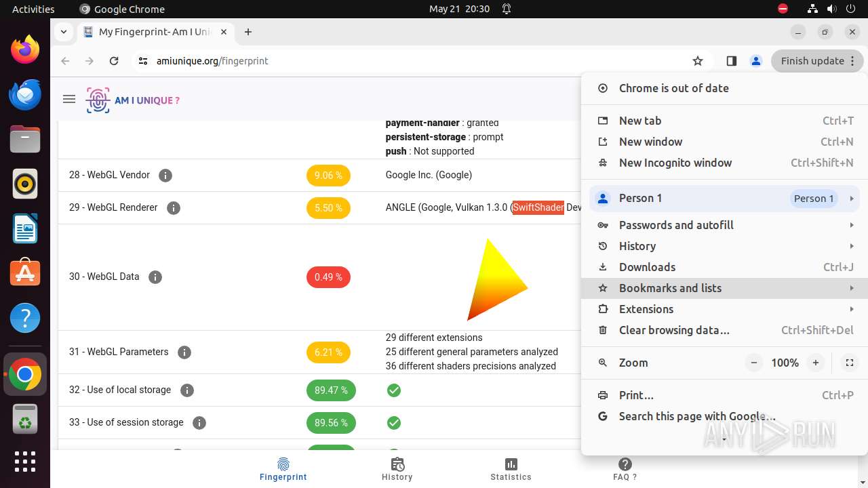Switch to the Statistics tab

pos(511,469)
